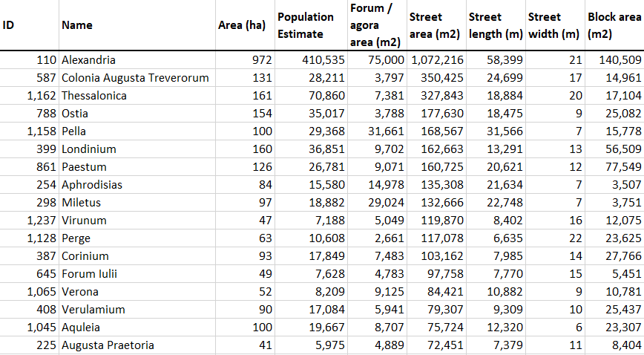Click the Augusta Praetoria name cell
644x355 pixels.
137,345
